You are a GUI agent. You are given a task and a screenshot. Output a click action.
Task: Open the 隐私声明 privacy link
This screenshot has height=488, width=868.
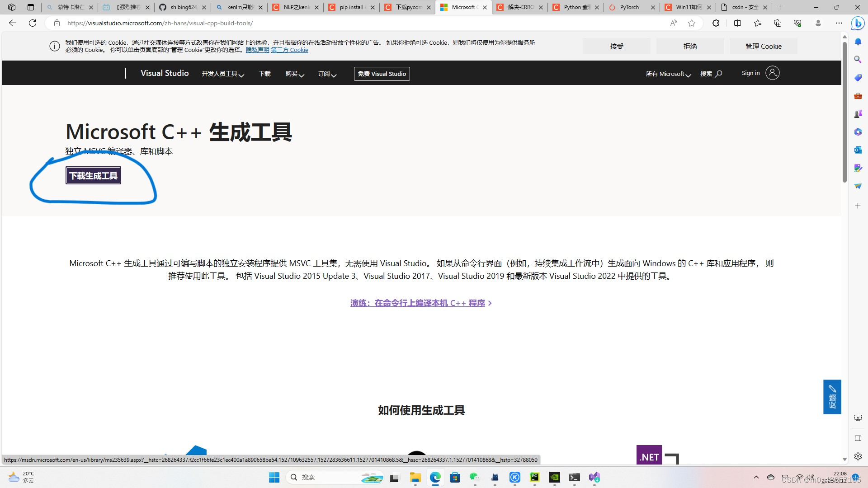[257, 50]
